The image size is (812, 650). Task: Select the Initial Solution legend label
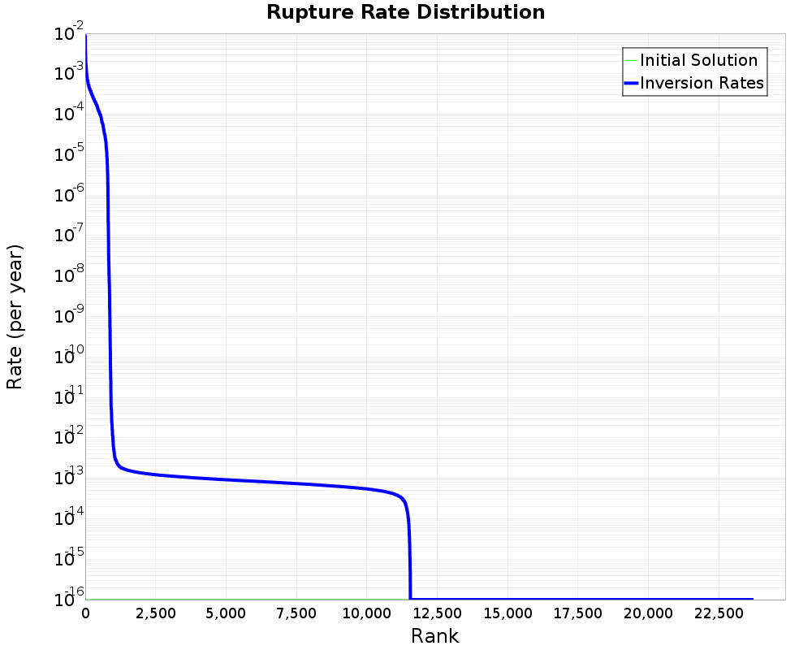pos(698,60)
